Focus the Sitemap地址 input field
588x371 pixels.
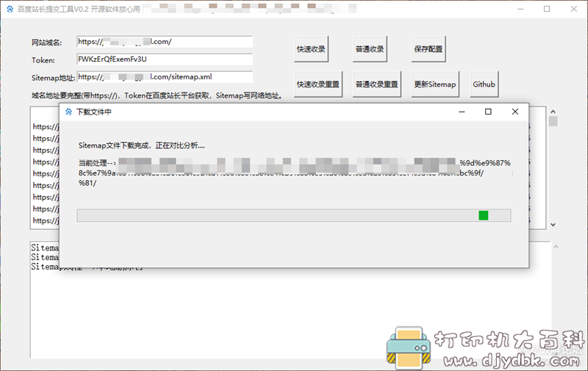point(165,77)
